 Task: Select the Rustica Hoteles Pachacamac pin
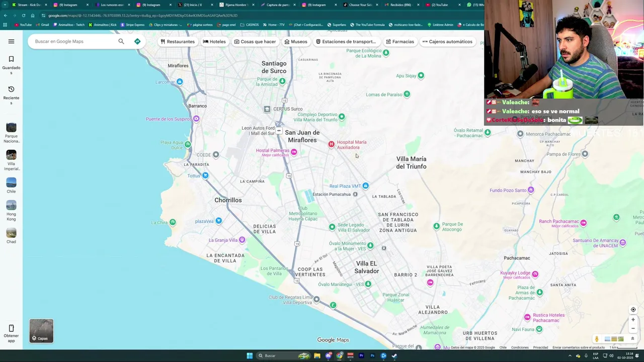527,317
